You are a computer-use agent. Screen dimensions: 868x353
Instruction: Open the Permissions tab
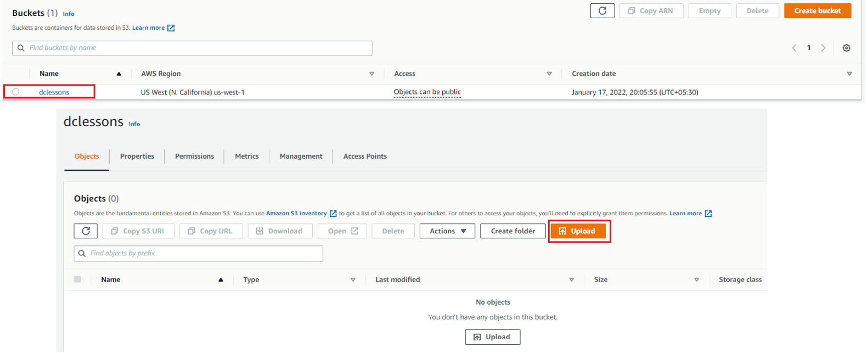point(194,156)
